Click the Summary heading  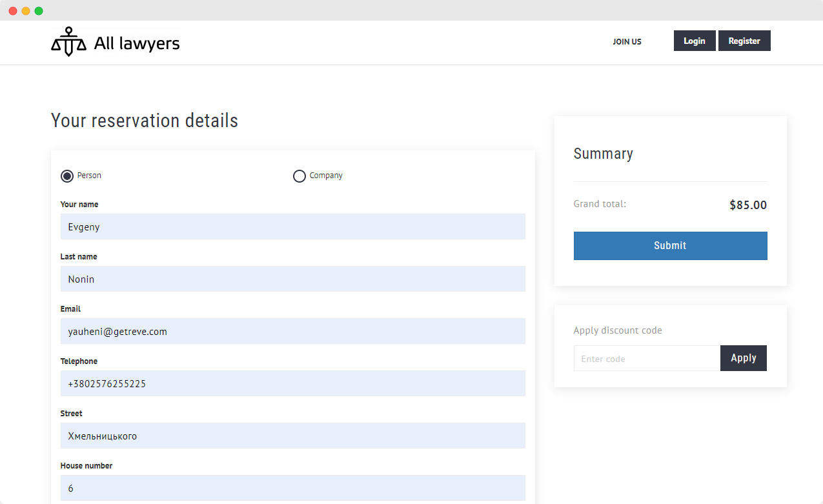[x=603, y=154]
